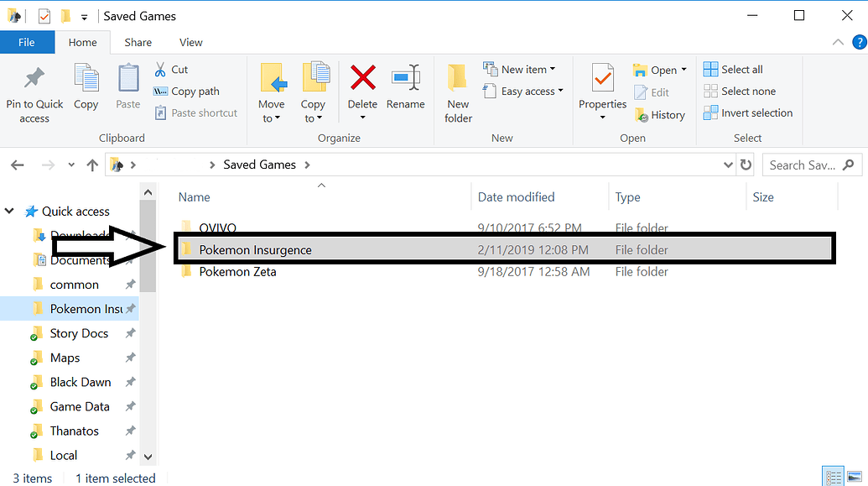The height and width of the screenshot is (486, 868).
Task: Open the address bar history dropdown
Action: (728, 165)
